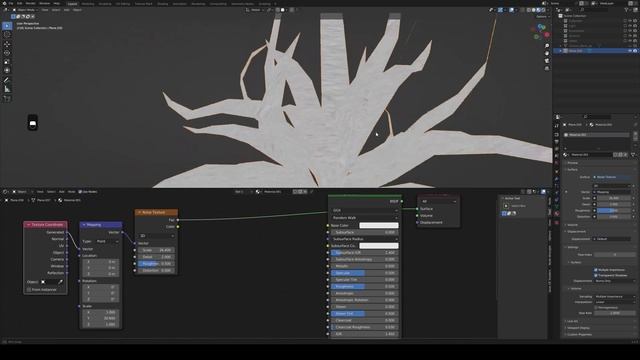Collapse the Noise Texture node
Viewport: 640px width, 360px height.
click(x=139, y=212)
